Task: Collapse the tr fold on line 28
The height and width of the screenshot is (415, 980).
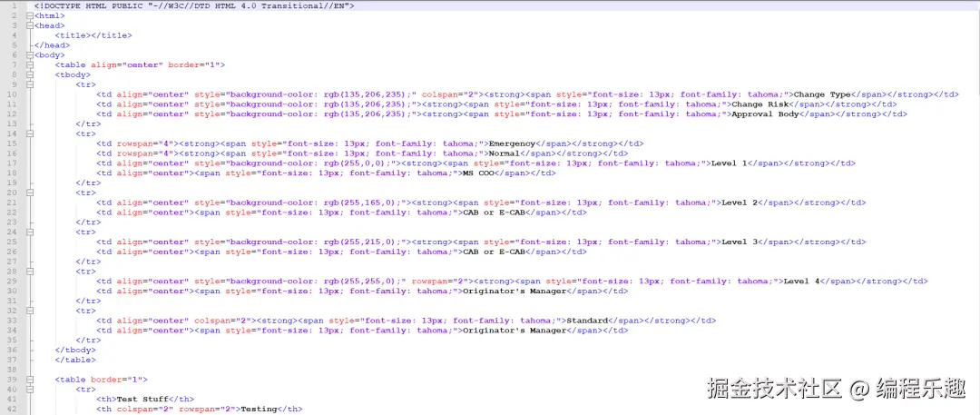Action: [x=29, y=271]
